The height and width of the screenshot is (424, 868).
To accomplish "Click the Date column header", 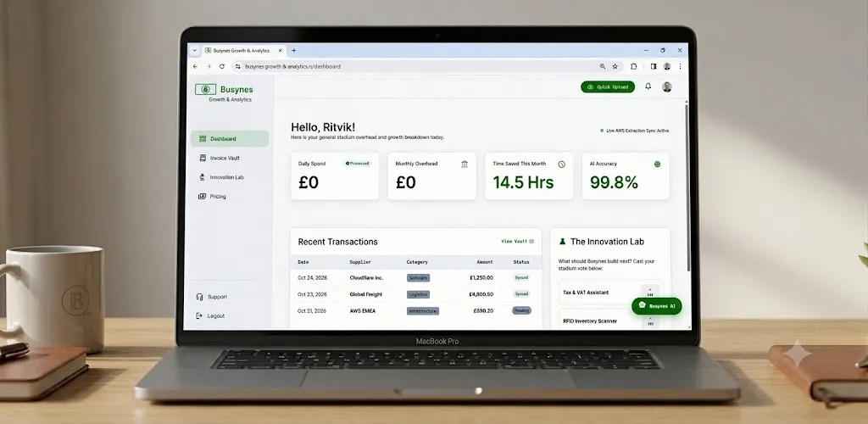I will click(x=303, y=262).
